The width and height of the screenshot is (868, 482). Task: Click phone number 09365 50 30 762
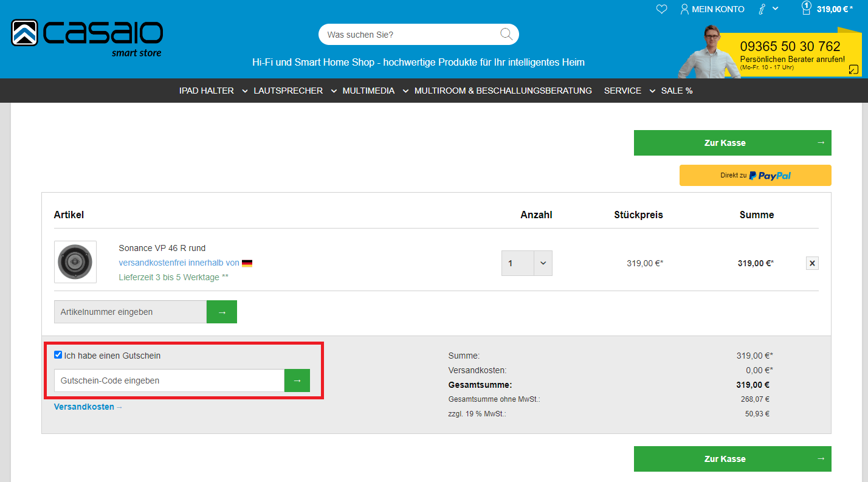(790, 46)
